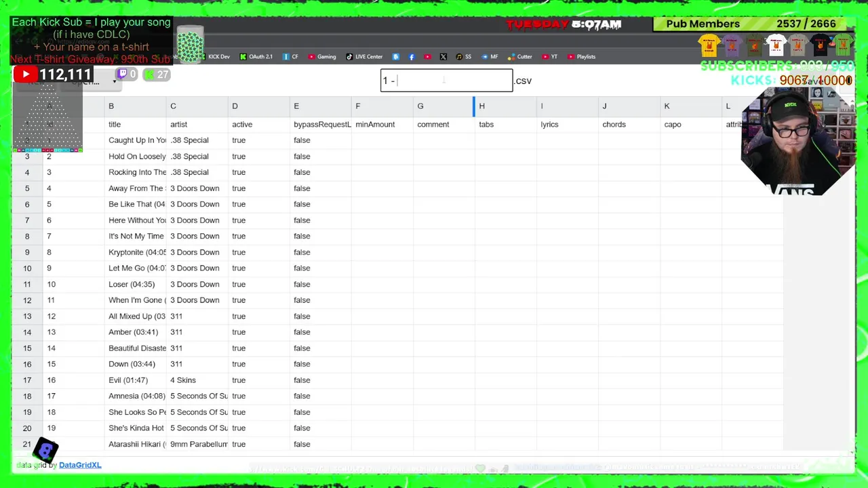This screenshot has width=868, height=488.
Task: Open the MF bookmark
Action: pyautogui.click(x=490, y=57)
